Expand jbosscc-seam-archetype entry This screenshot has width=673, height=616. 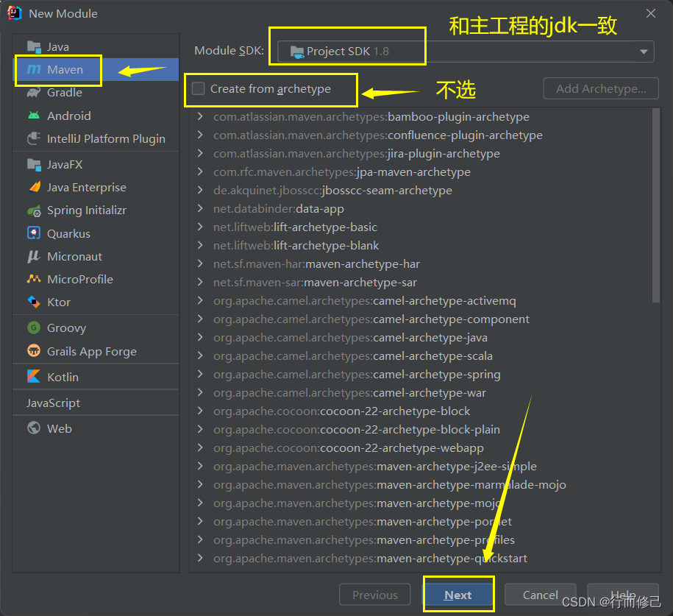click(x=200, y=191)
